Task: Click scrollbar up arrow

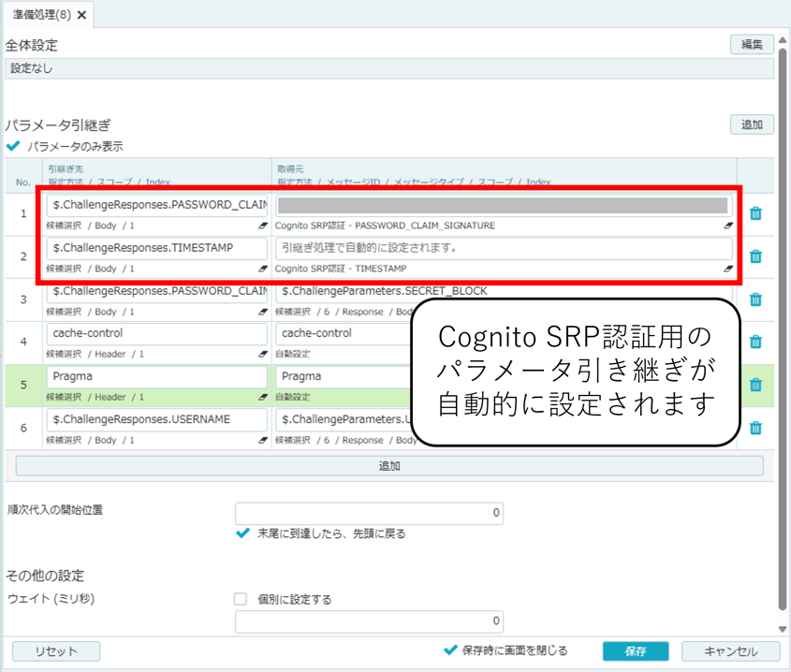Action: [783, 40]
